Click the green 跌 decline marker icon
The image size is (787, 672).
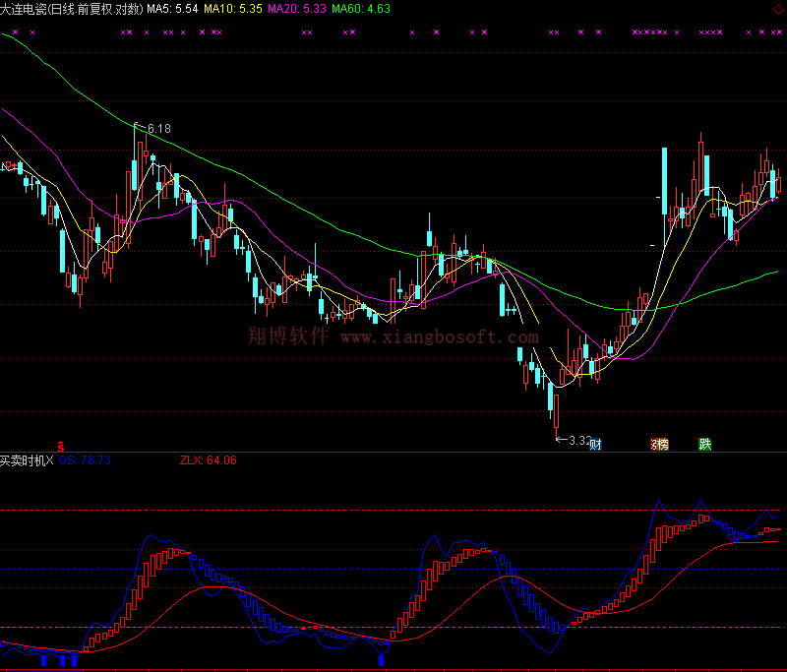click(x=705, y=444)
